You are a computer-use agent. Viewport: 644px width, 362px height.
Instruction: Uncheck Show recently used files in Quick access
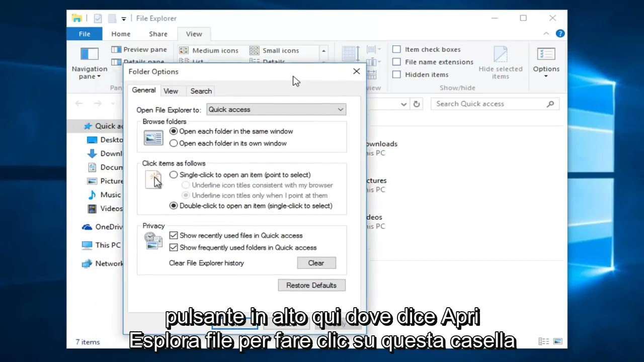174,235
